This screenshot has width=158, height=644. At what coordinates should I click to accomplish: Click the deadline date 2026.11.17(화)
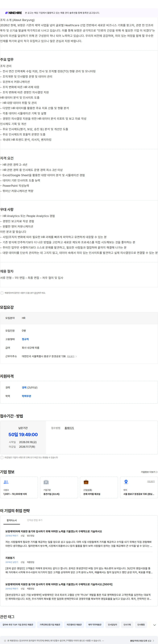(27, 447)
